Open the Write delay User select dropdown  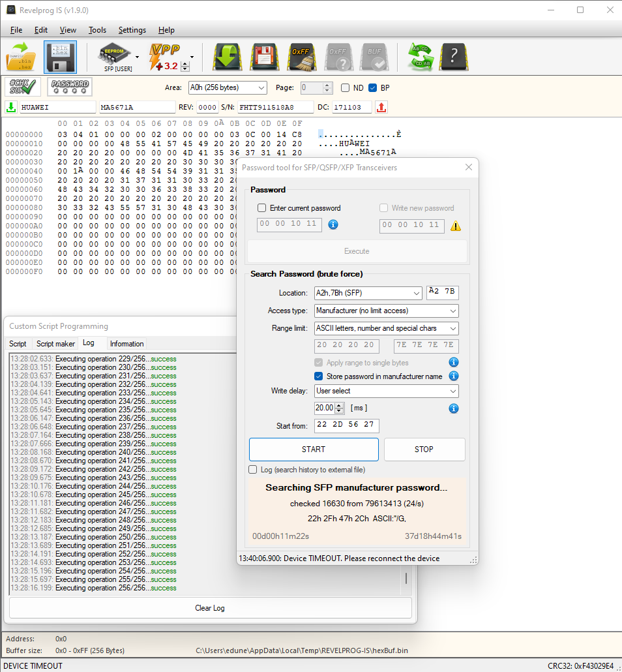click(x=387, y=391)
